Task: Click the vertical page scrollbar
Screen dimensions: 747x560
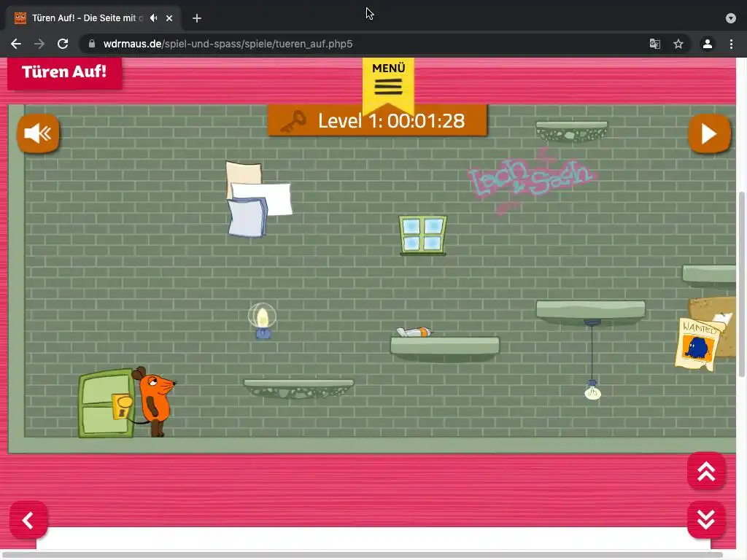Action: pos(741,284)
